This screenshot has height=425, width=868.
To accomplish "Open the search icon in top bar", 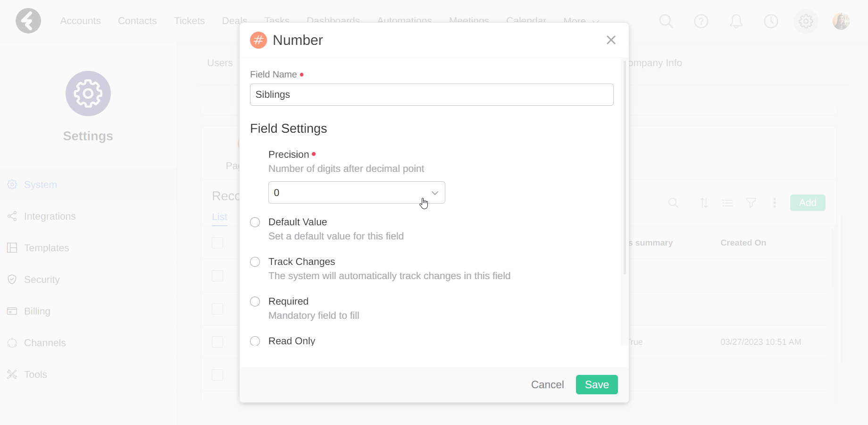I will click(x=666, y=21).
